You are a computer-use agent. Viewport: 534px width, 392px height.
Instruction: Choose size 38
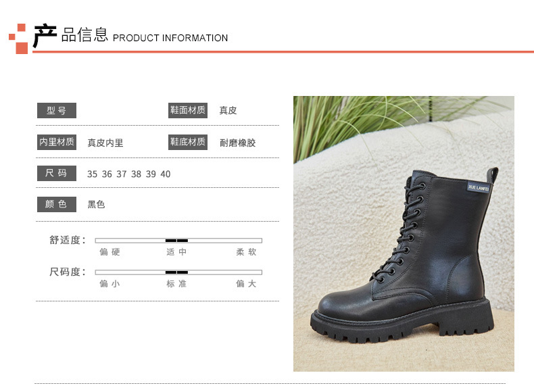coord(137,174)
